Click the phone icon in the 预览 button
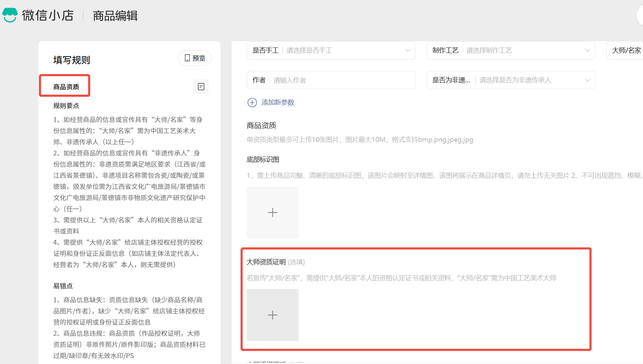The width and height of the screenshot is (643, 364). [187, 58]
